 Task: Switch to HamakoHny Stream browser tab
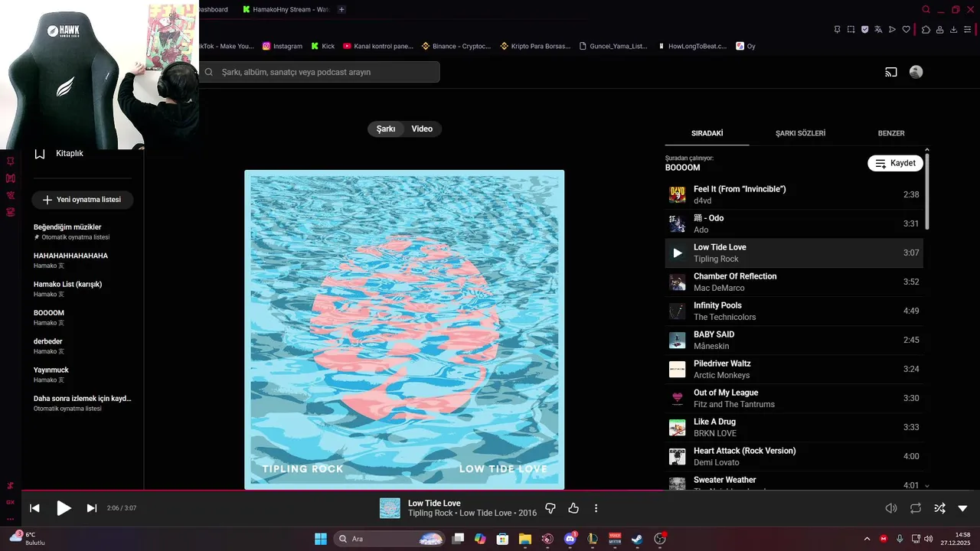pos(286,9)
